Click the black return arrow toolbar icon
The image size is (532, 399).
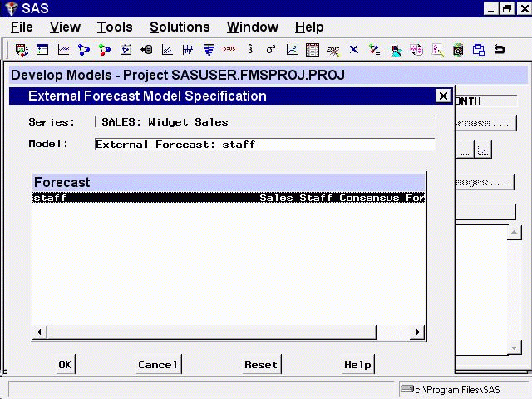pyautogui.click(x=500, y=50)
